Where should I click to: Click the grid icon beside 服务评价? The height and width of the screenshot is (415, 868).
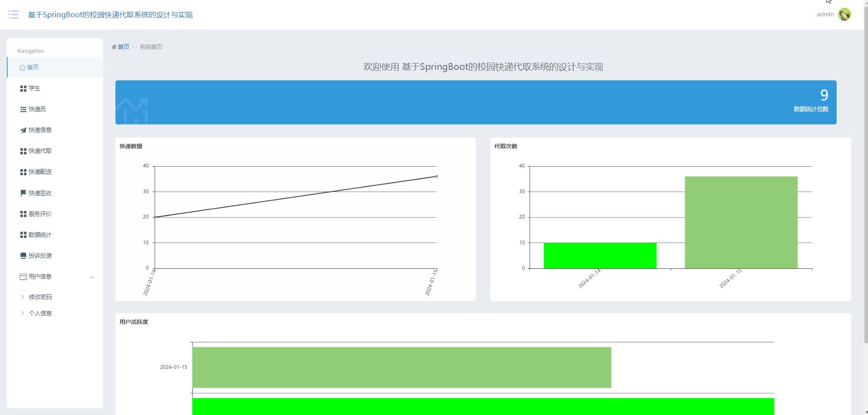[x=23, y=214]
